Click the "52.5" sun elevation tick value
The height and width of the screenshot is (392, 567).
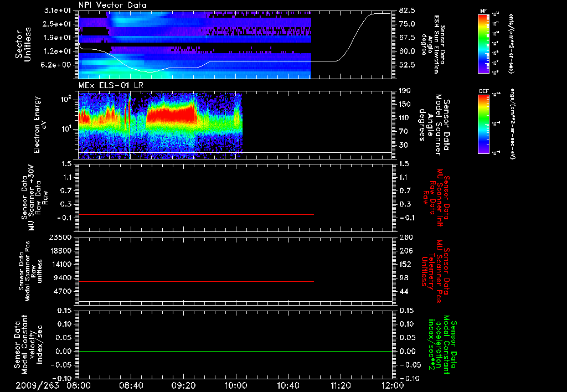[x=407, y=65]
